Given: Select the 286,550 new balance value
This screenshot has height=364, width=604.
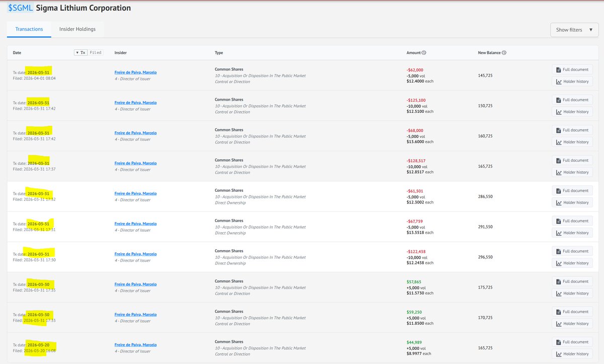Looking at the screenshot, I should coord(485,196).
